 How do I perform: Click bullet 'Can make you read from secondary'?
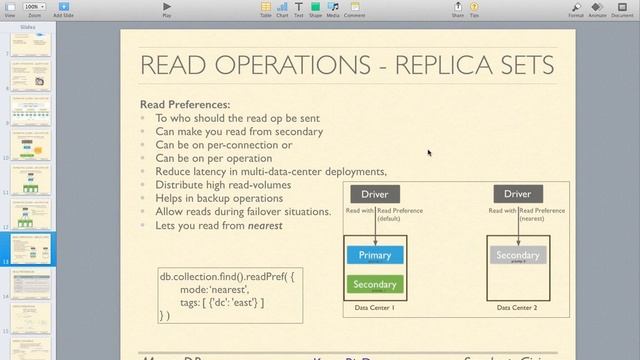click(239, 131)
